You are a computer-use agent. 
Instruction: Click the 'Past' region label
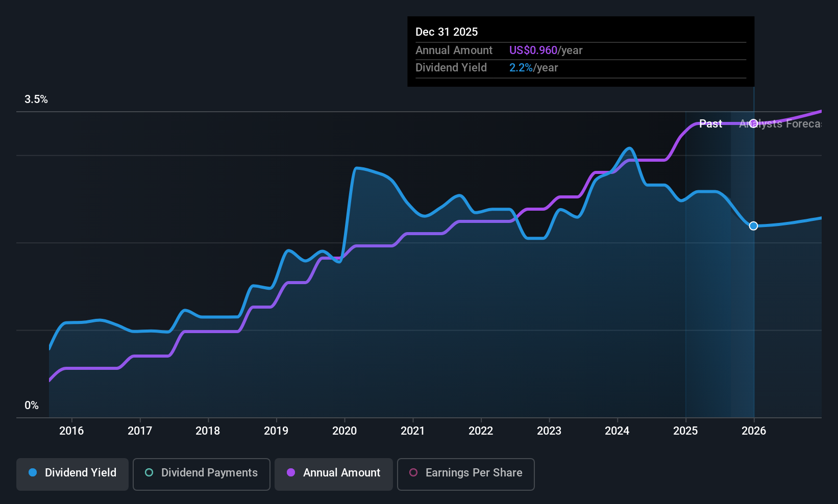pos(710,124)
